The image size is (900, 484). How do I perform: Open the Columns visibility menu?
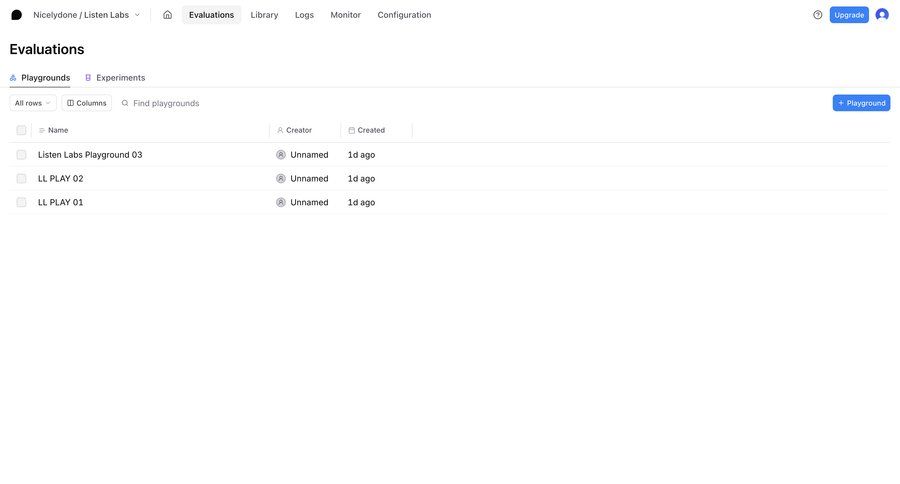click(x=87, y=103)
